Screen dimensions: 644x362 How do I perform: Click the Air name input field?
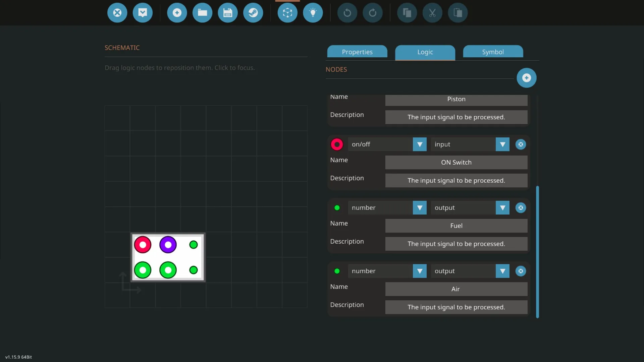click(456, 289)
